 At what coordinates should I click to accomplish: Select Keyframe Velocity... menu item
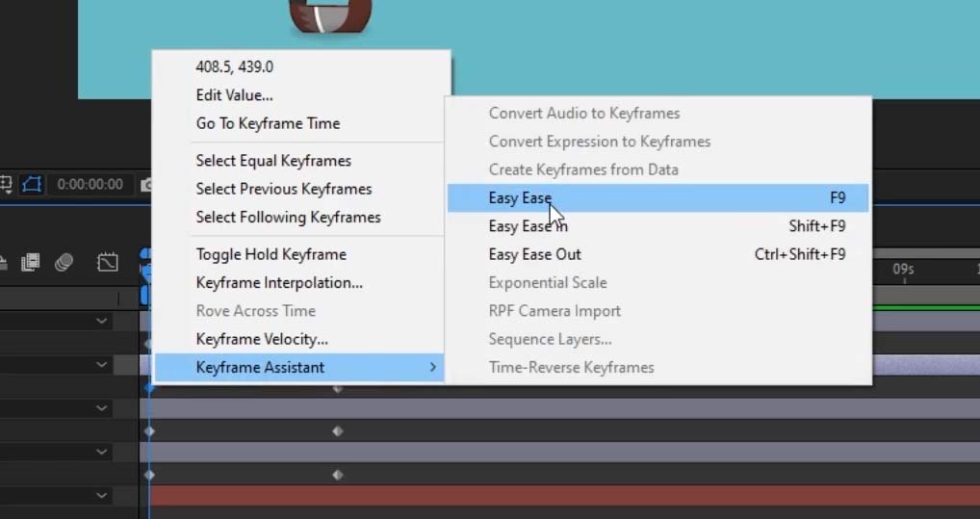point(298,340)
